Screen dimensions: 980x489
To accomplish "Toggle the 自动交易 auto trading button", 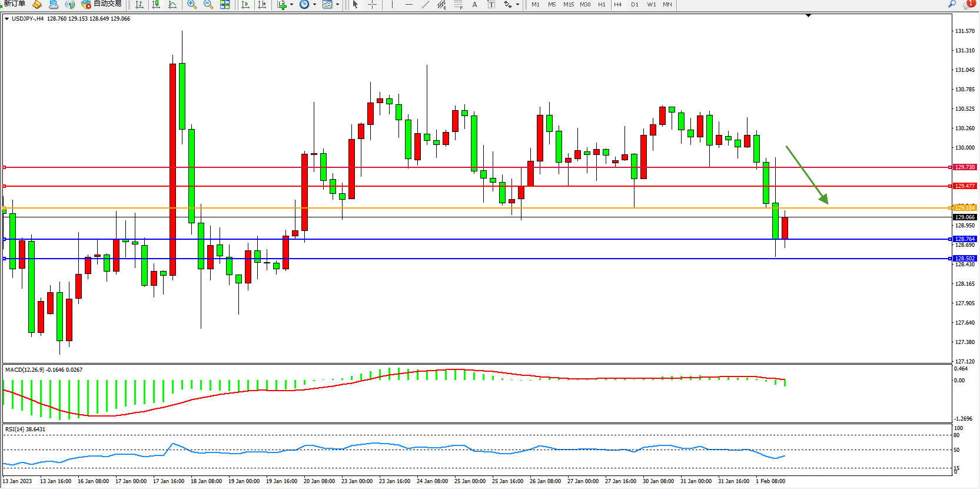I will (x=102, y=4).
